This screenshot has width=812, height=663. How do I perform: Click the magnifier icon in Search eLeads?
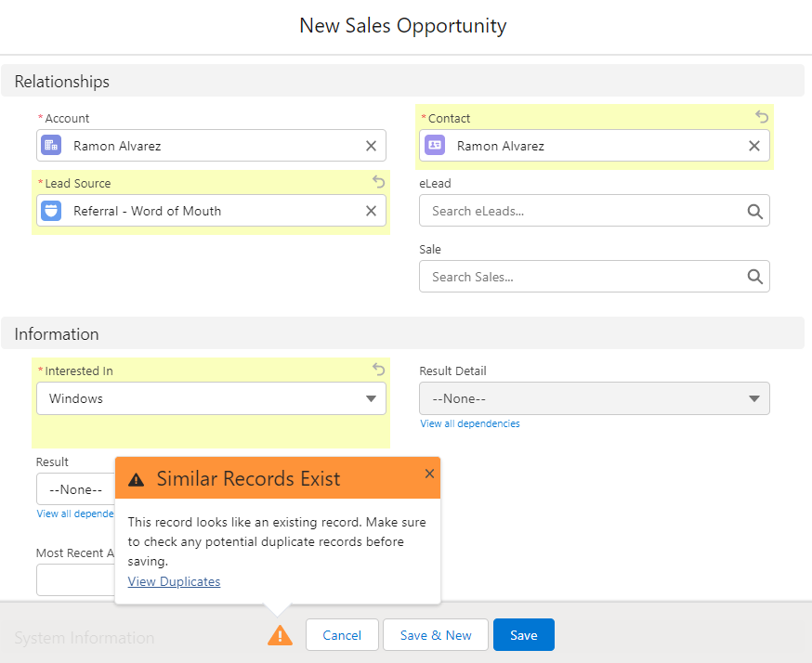[753, 210]
